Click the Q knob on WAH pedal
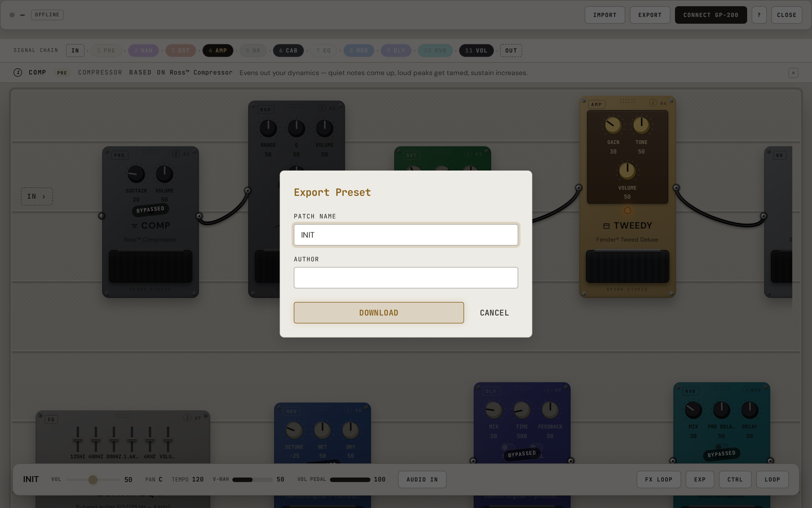 click(x=296, y=128)
